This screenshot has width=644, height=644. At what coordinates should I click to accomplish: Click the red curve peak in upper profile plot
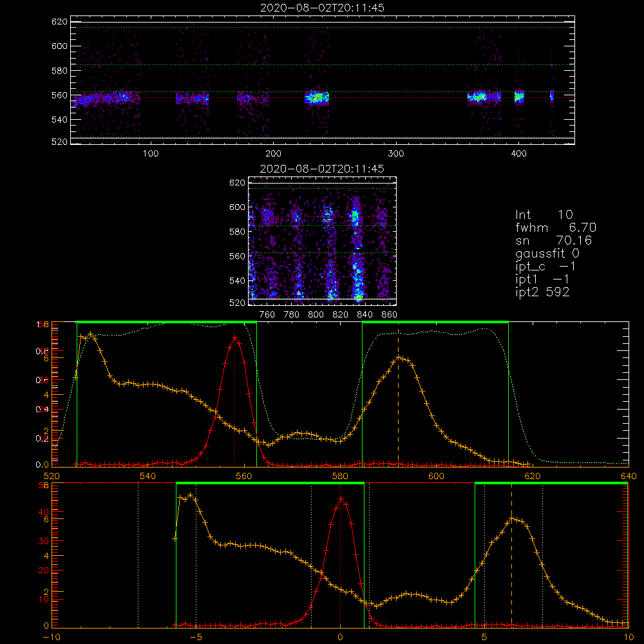[234, 337]
